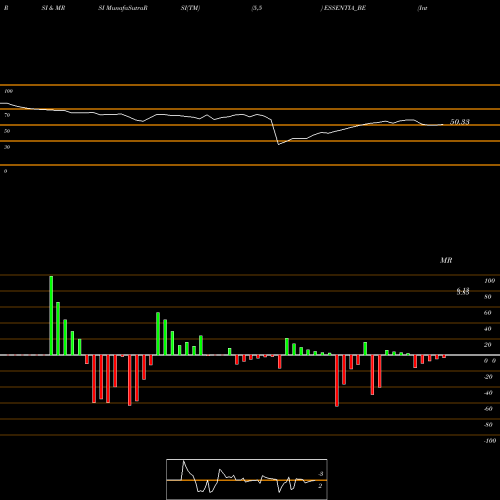Click the sharp RSI line dip near 30
This screenshot has width=500, height=500.
coord(279,144)
